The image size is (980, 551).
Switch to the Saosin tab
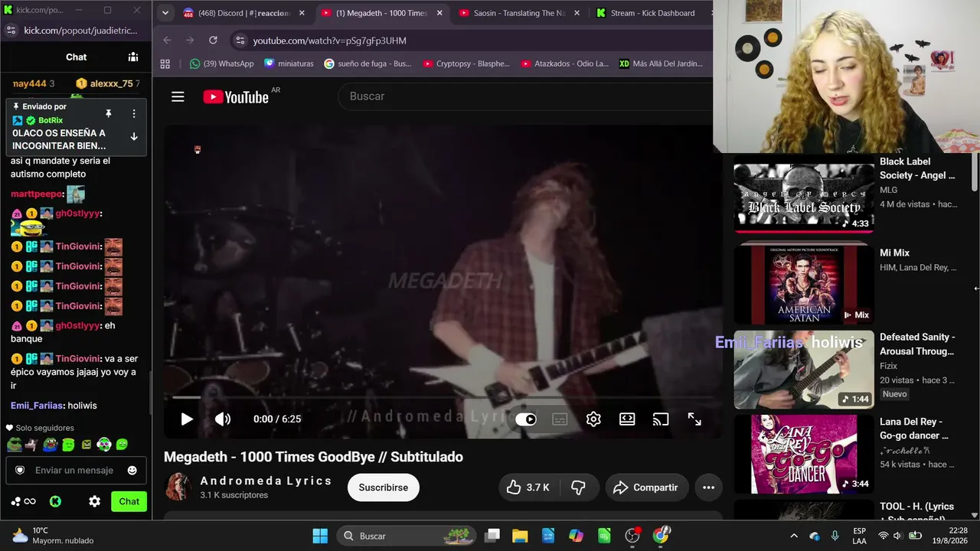point(519,13)
